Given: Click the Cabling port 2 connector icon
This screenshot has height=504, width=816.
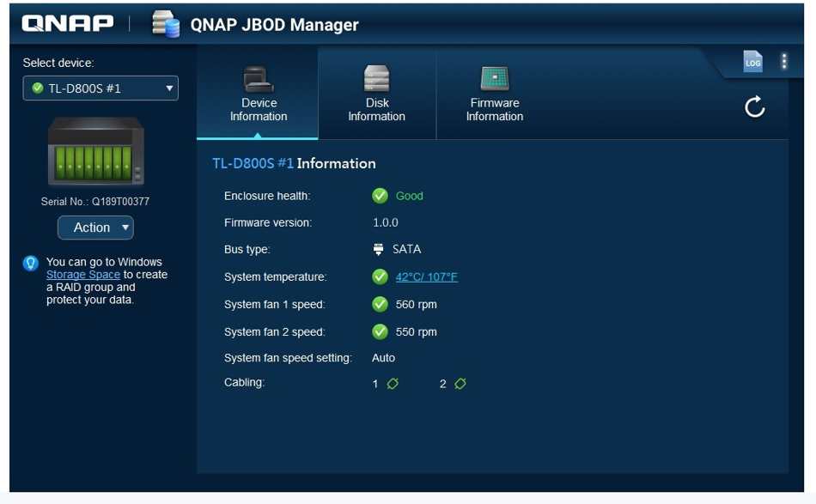Looking at the screenshot, I should [460, 384].
